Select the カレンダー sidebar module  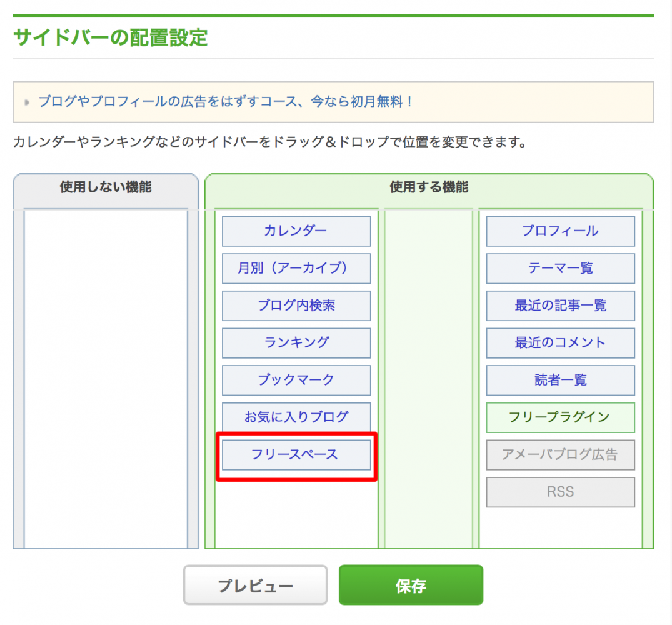click(296, 231)
